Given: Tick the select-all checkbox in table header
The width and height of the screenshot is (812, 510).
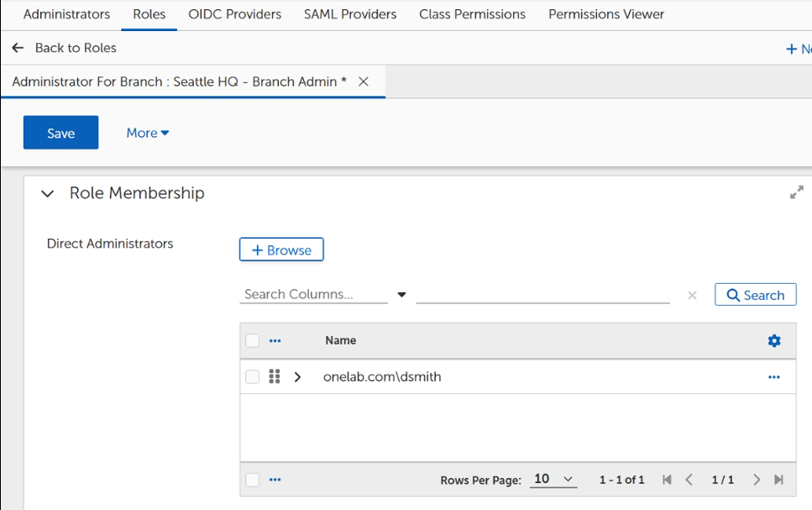Looking at the screenshot, I should click(x=253, y=340).
